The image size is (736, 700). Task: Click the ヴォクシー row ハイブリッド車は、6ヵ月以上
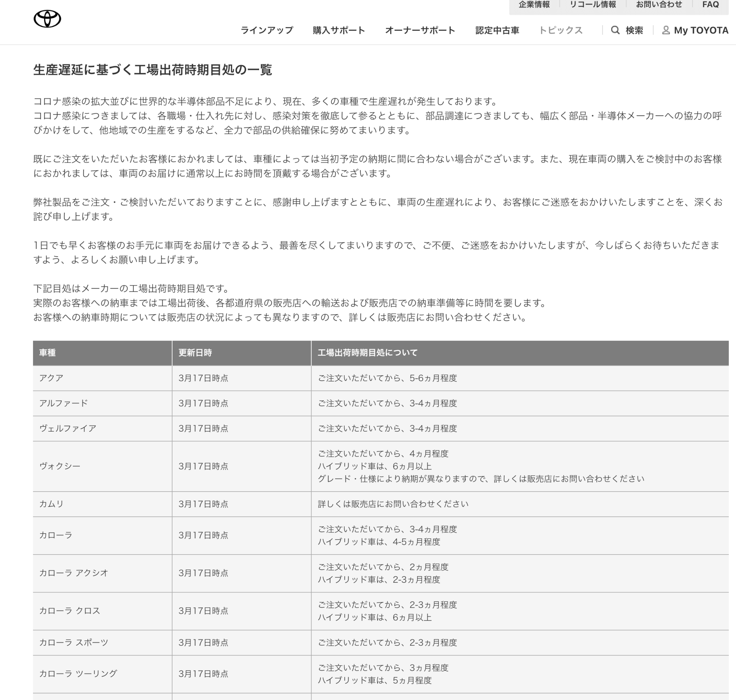point(375,466)
